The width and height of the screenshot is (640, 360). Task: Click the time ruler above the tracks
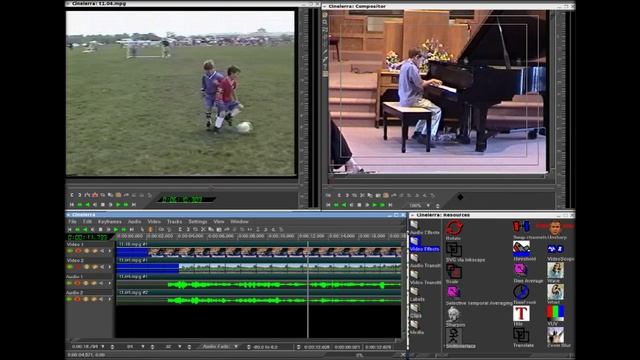[x=259, y=236]
